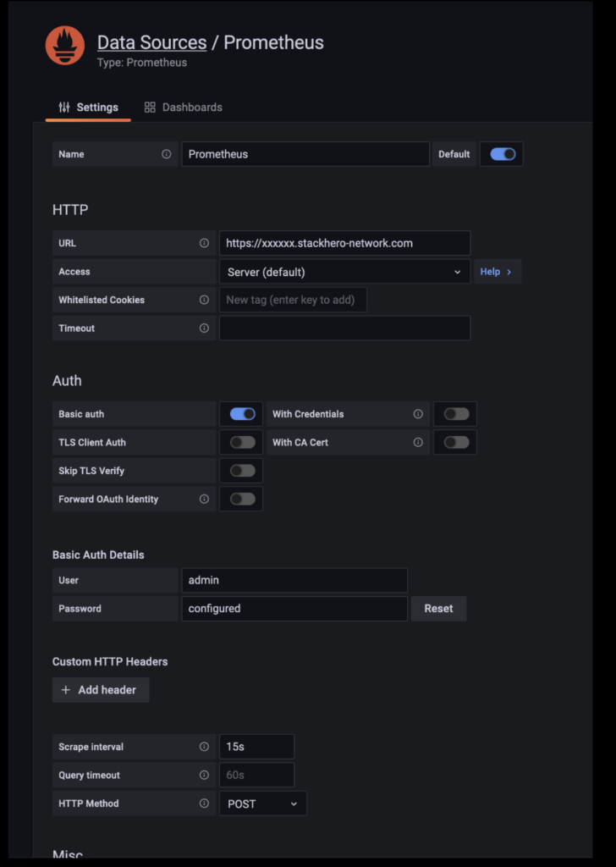Enable the Skip TLS Verify toggle
Image resolution: width=616 pixels, height=867 pixels.
point(242,471)
